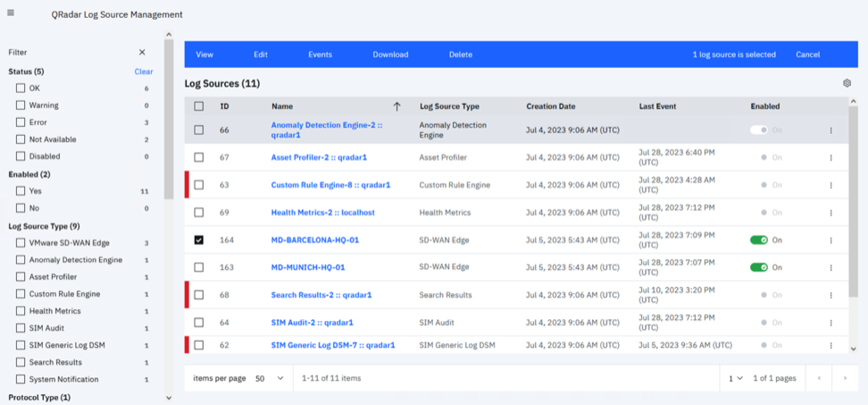Open the page number dropdown

coord(734,378)
